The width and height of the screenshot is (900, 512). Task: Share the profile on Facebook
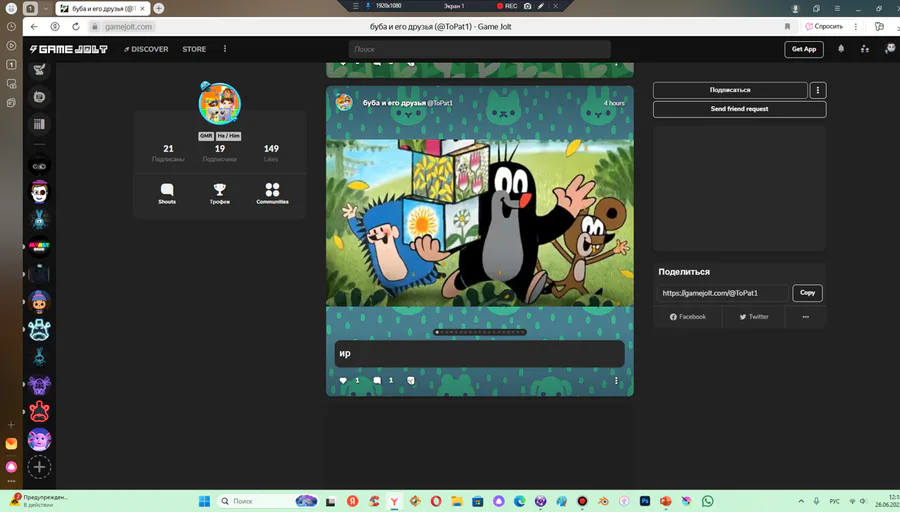[688, 317]
